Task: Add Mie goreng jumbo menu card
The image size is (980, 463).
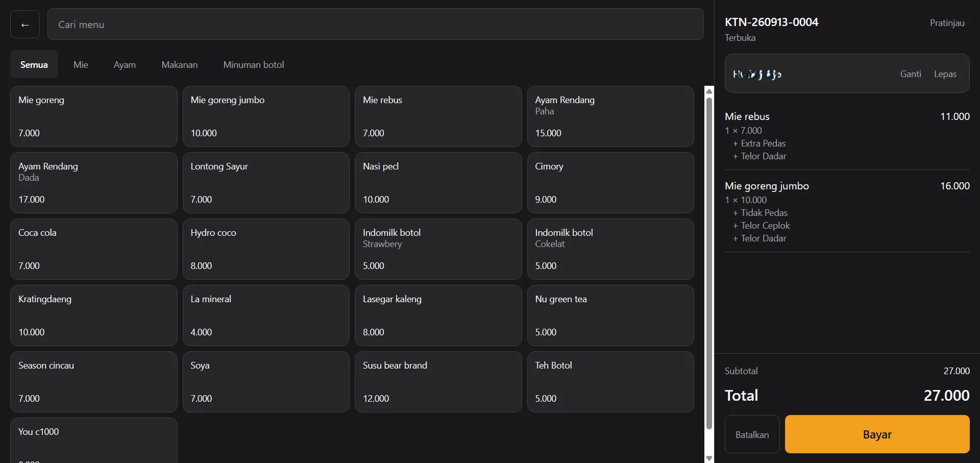Action: point(266,116)
